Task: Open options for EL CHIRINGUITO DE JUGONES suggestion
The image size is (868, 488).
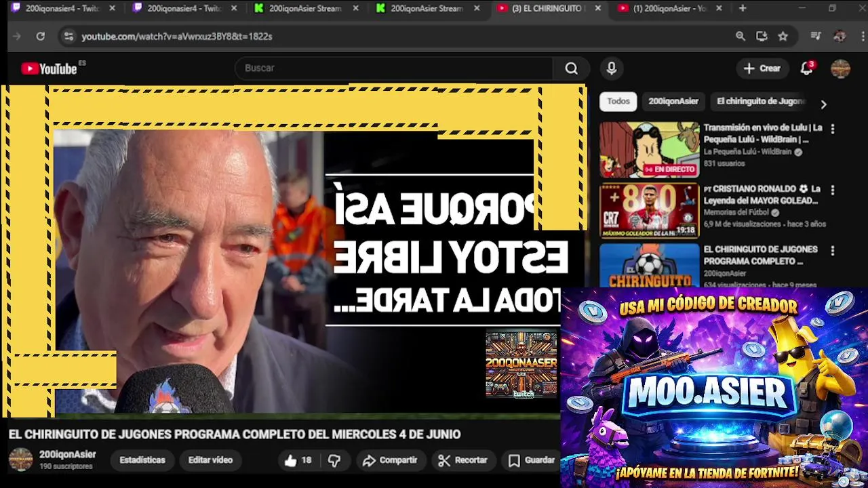Action: tap(832, 251)
